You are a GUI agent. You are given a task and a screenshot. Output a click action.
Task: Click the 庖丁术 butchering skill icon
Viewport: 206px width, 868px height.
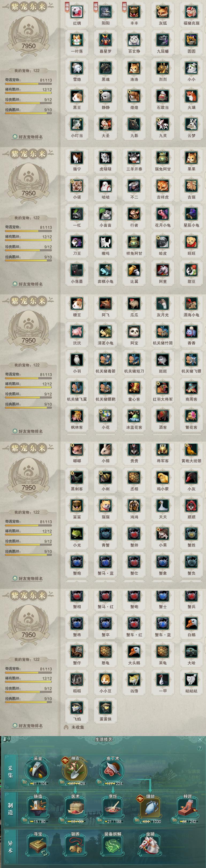coord(113,770)
